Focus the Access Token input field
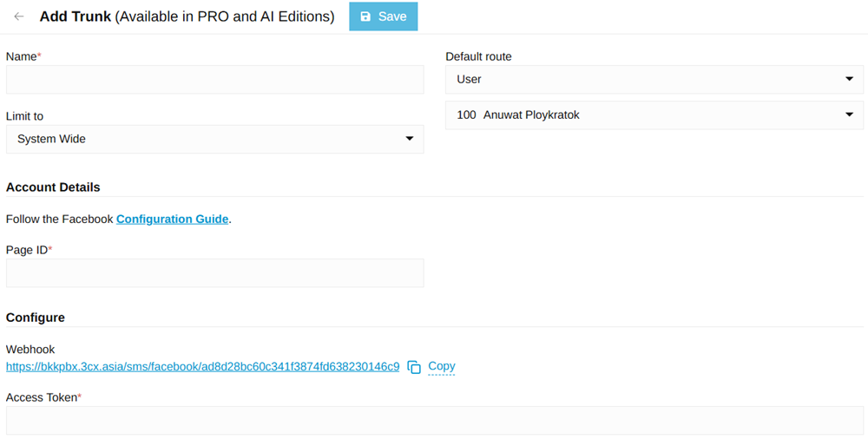868x439 pixels. (x=435, y=420)
